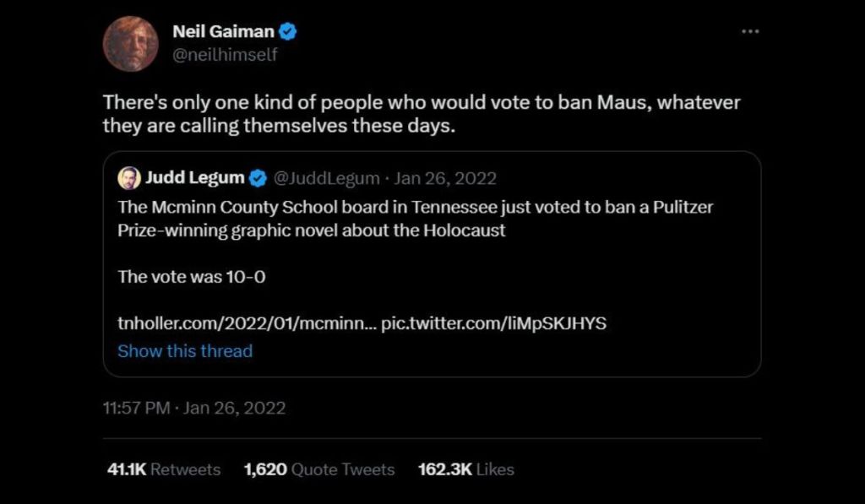The height and width of the screenshot is (504, 865).
Task: Click the @JuddLegum username
Action: click(x=329, y=177)
